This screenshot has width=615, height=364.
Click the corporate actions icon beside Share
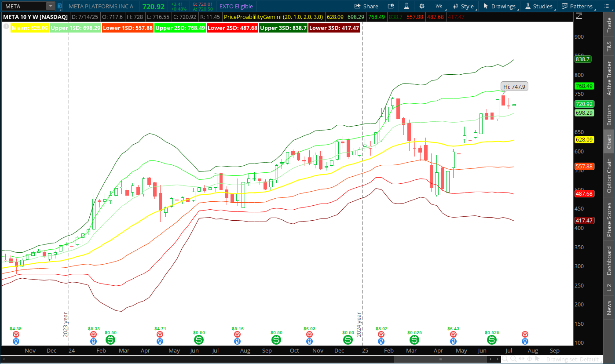(x=391, y=6)
